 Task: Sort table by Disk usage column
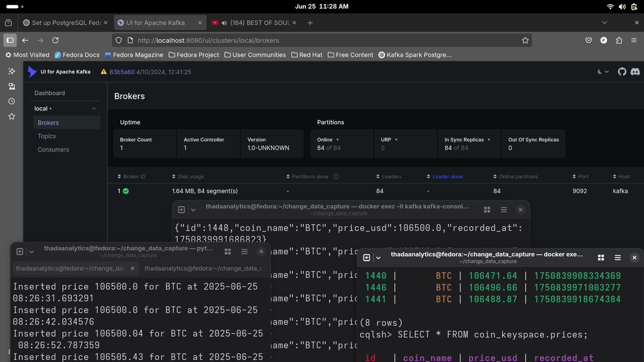click(188, 176)
